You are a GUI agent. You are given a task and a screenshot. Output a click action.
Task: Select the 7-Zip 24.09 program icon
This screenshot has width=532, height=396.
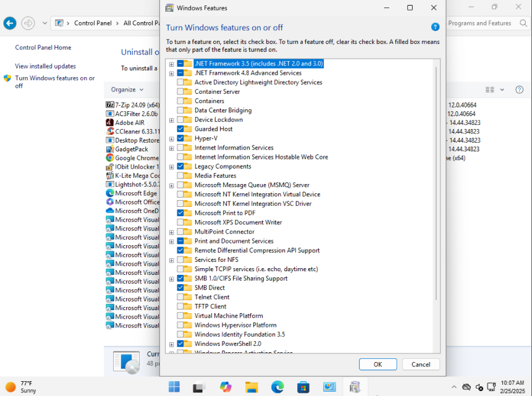[109, 105]
